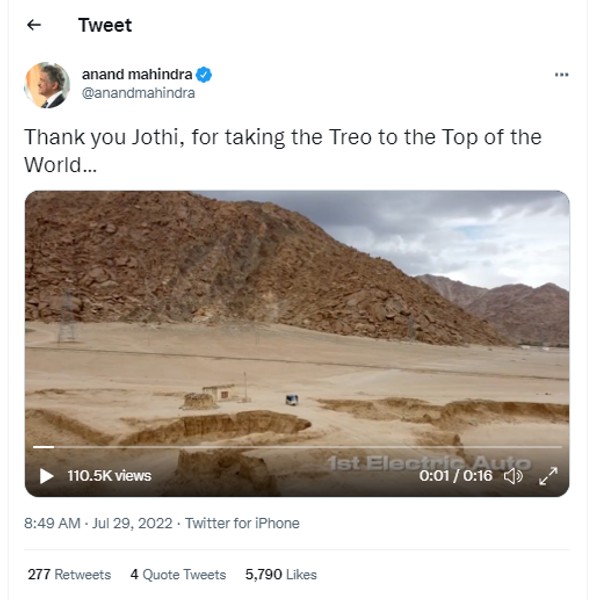Image resolution: width=600 pixels, height=600 pixels.
Task: Click the Tweet page heading
Action: click(105, 25)
